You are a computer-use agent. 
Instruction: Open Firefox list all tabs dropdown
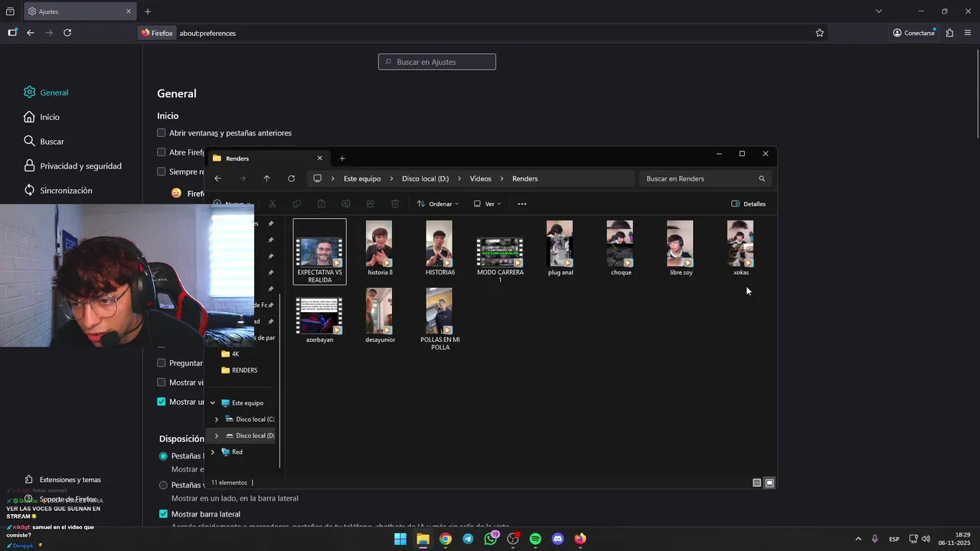(x=879, y=11)
